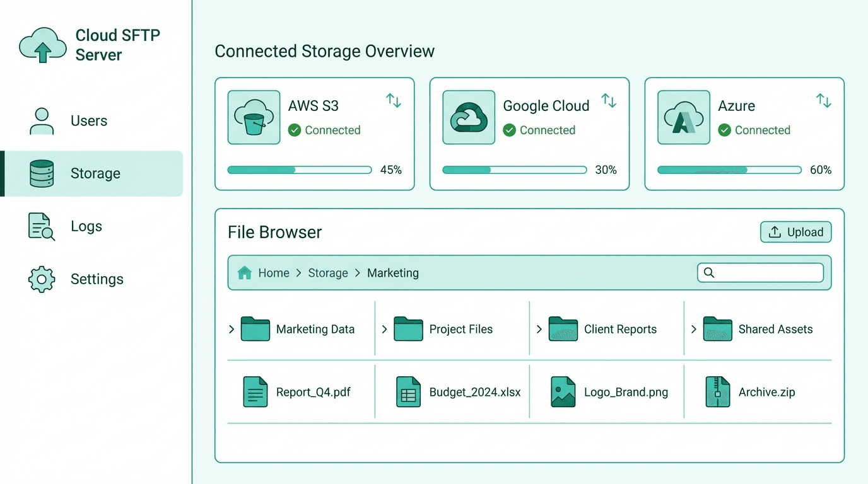Click the Upload button

[795, 232]
